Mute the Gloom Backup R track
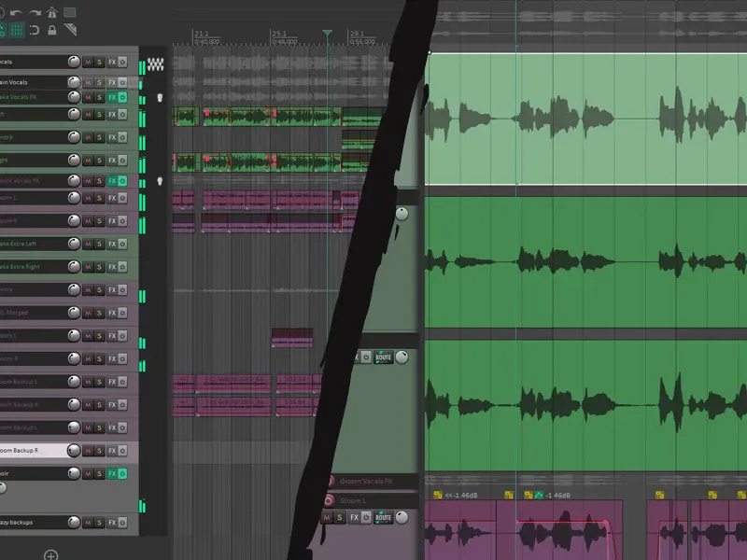 tap(88, 451)
